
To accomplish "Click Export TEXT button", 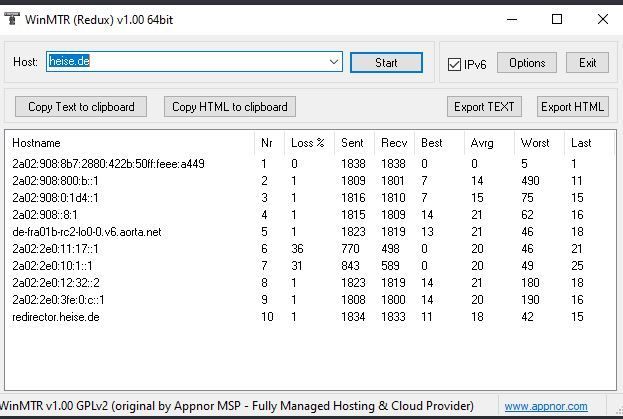I will (x=484, y=107).
